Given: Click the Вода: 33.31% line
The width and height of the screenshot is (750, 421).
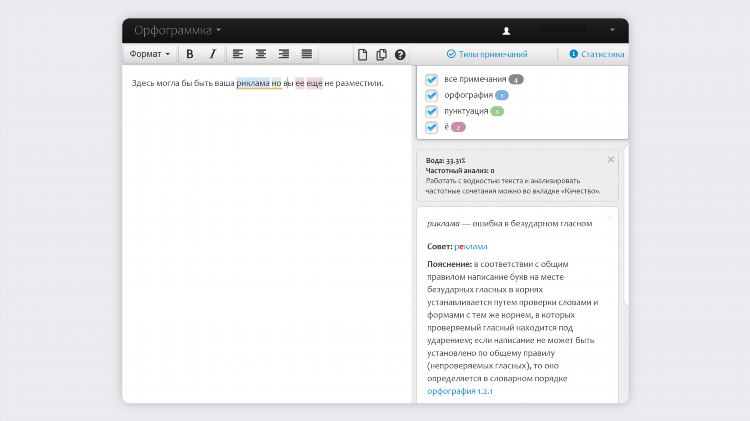Looking at the screenshot, I should pos(445,161).
